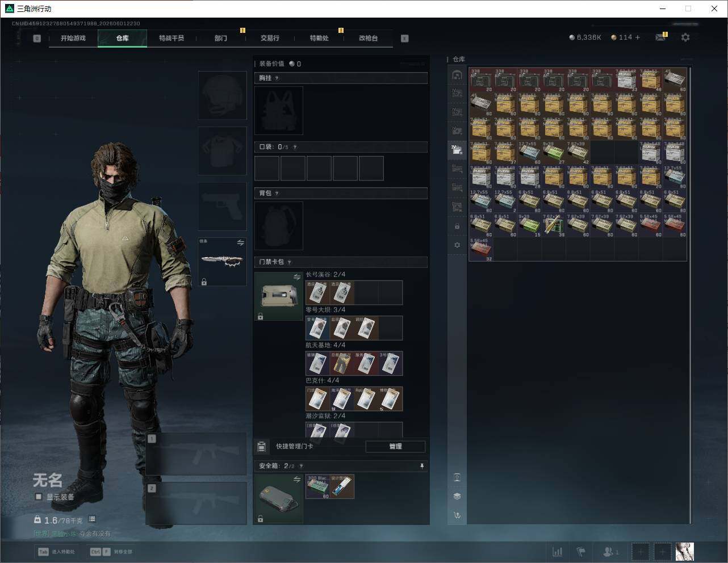728x563 pixels.
Task: Click the flag icon in bottom bar
Action: tap(581, 552)
